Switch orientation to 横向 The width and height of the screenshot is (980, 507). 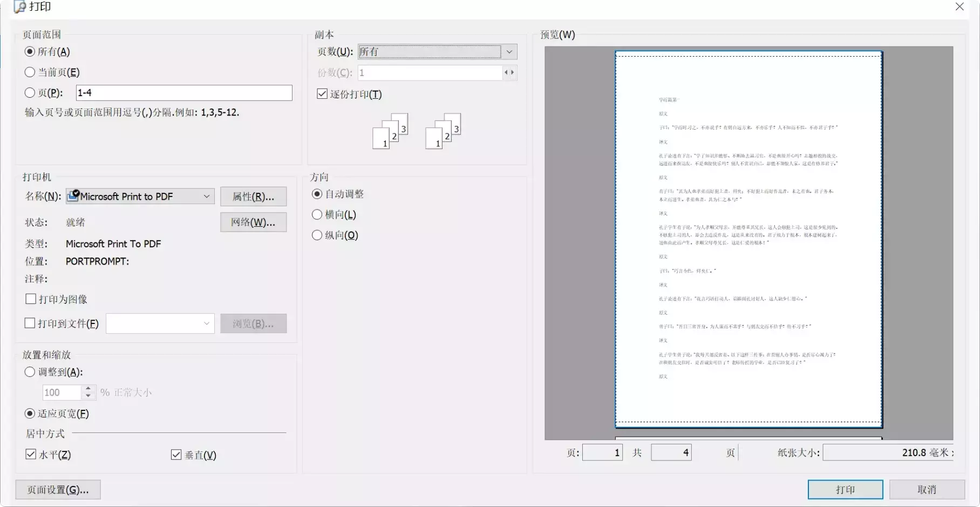pos(317,214)
